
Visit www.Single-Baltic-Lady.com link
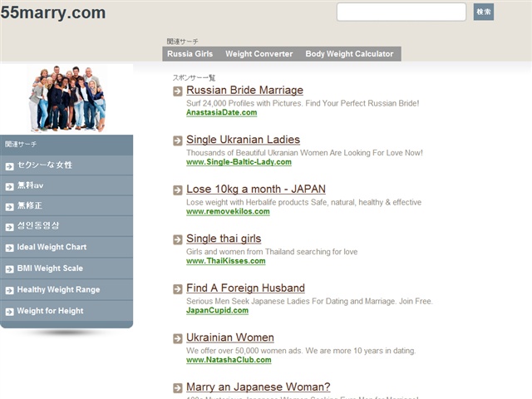coord(239,162)
